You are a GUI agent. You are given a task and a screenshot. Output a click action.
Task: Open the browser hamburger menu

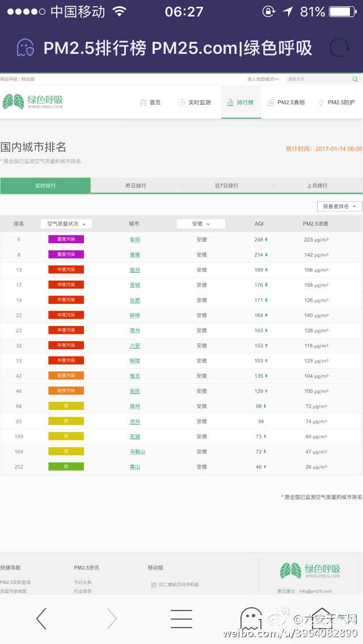[x=181, y=618]
